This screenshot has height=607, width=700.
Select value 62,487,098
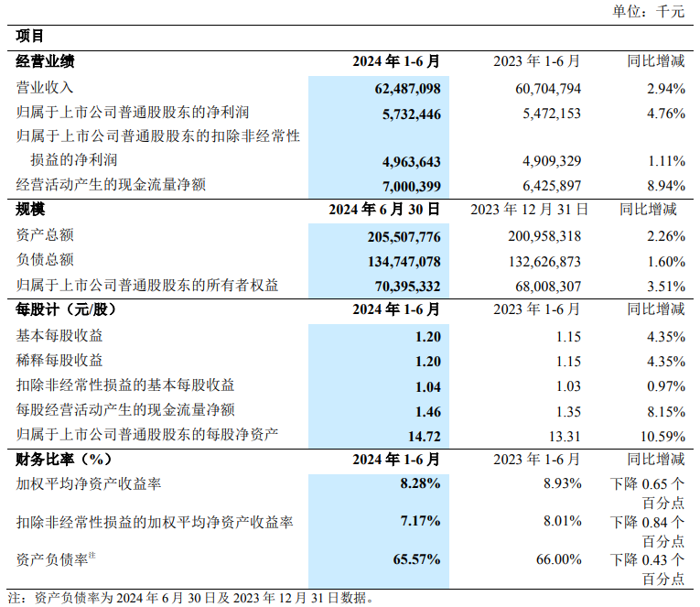[407, 89]
